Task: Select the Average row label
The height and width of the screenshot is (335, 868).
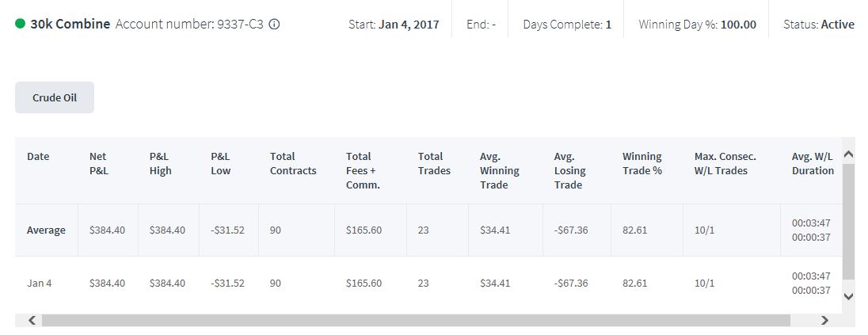Action: [46, 230]
